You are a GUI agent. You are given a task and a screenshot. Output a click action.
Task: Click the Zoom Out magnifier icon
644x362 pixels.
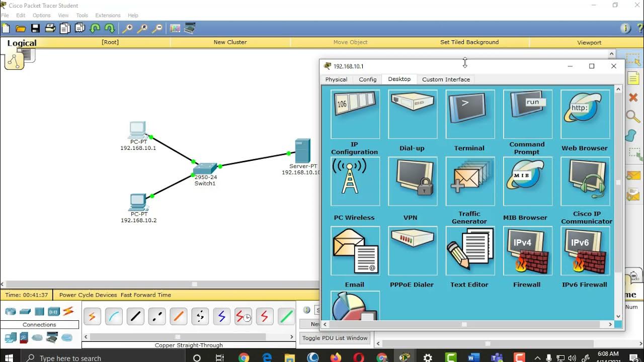coord(157,28)
